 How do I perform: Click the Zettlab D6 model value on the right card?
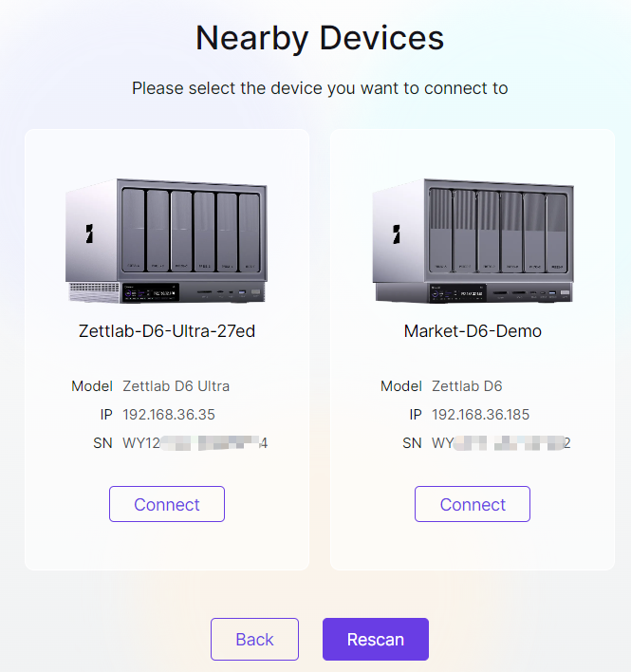[467, 386]
